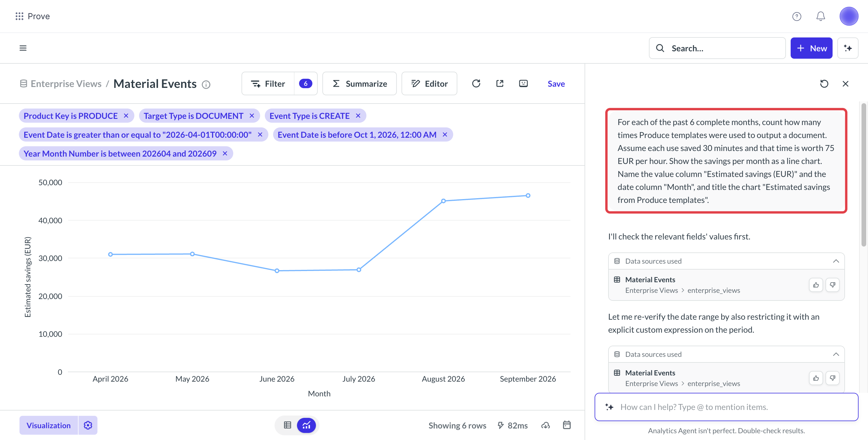Remove the Target Type is DOCUMENT filter

click(x=252, y=116)
